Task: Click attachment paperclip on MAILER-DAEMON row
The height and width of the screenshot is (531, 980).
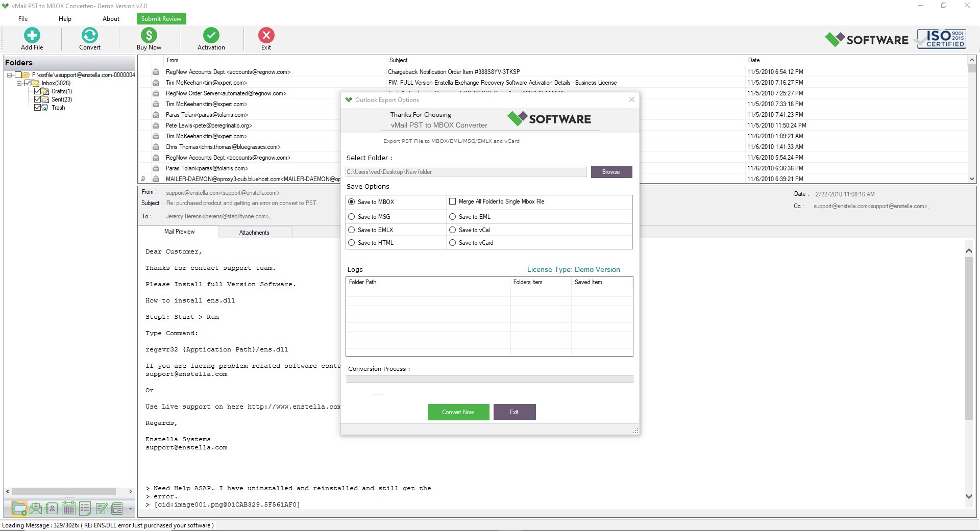Action: point(143,179)
